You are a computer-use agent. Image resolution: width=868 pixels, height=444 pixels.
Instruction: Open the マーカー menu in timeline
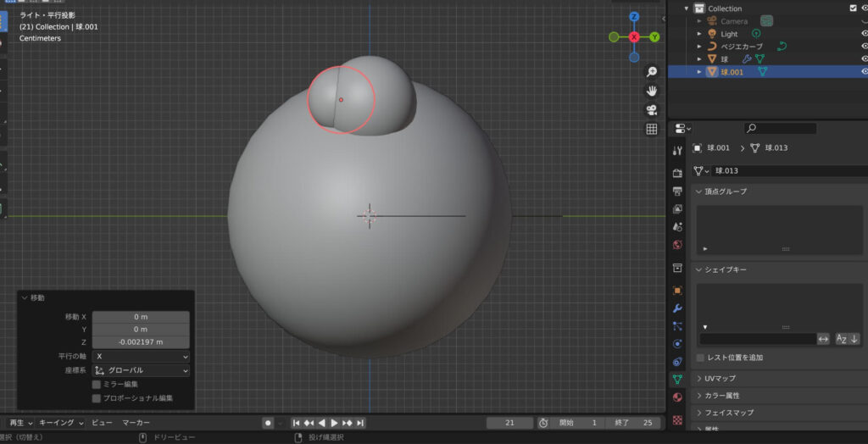point(136,423)
